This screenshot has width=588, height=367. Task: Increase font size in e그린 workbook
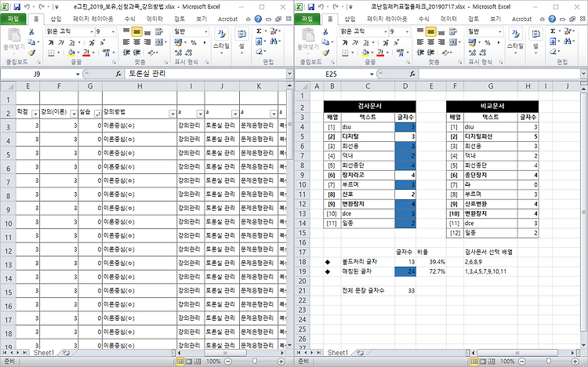point(92,43)
